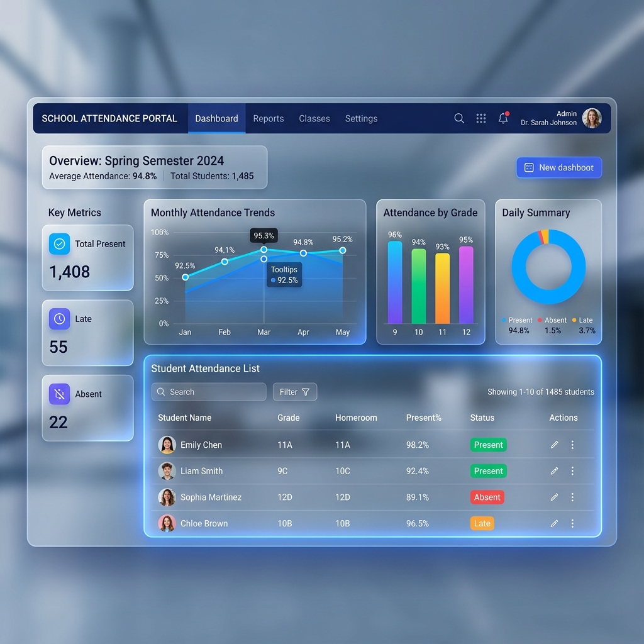
Task: Open the Classes tab
Action: pyautogui.click(x=314, y=118)
